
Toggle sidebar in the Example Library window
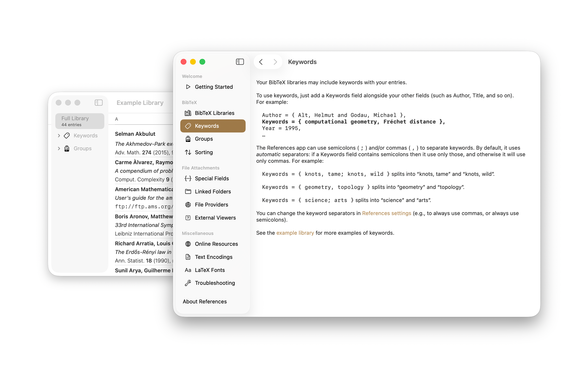click(99, 103)
